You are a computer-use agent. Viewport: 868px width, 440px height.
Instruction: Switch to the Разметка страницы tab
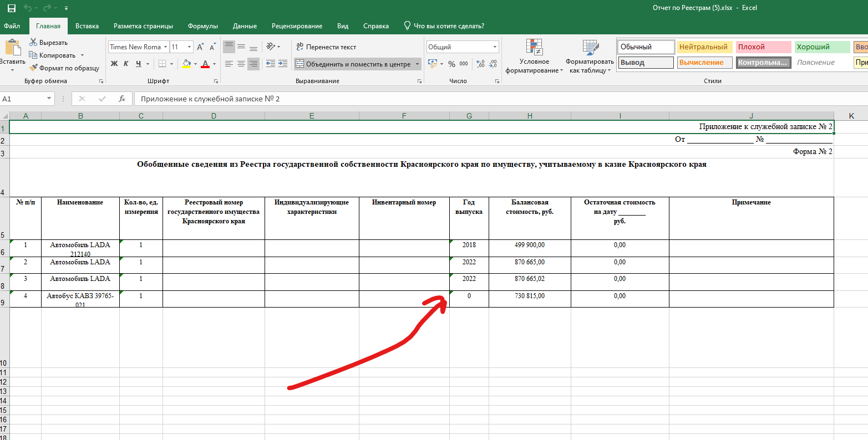(143, 26)
